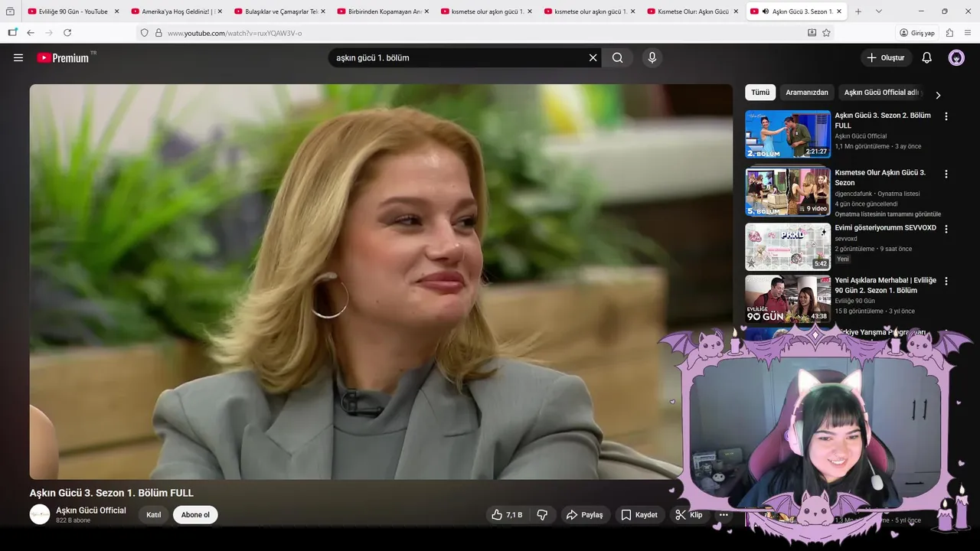Like the video with thumbs up
This screenshot has width=980, height=551.
[507, 515]
